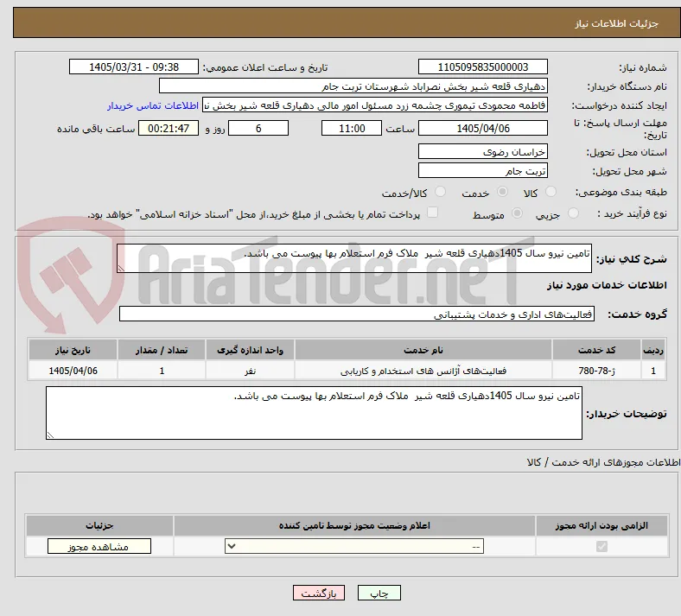Click the ردیف column header
The image size is (681, 616).
coord(653,350)
